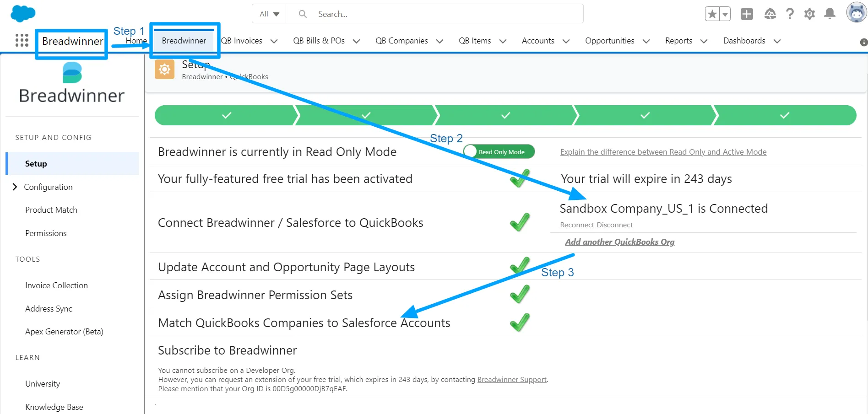Viewport: 868px width, 414px height.
Task: Expand the Dashboards tab menu chevron
Action: coord(777,41)
